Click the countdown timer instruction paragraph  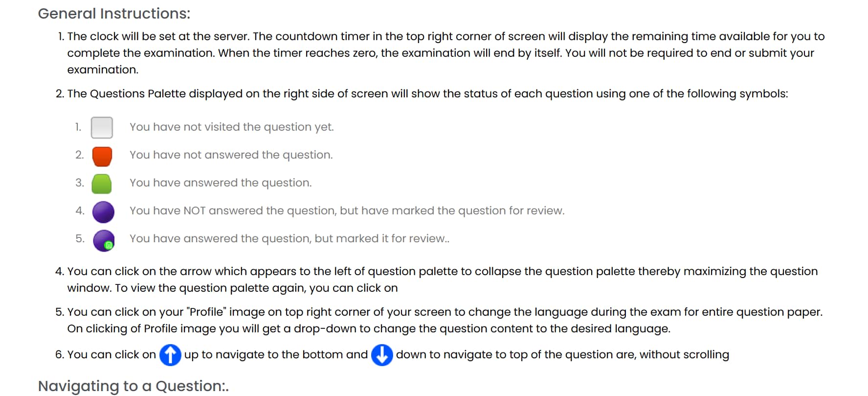(440, 53)
